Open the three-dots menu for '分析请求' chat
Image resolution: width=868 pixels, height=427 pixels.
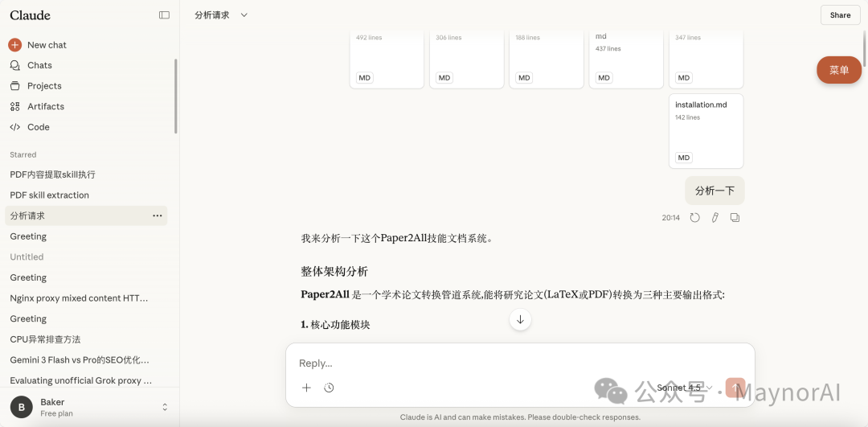click(158, 216)
